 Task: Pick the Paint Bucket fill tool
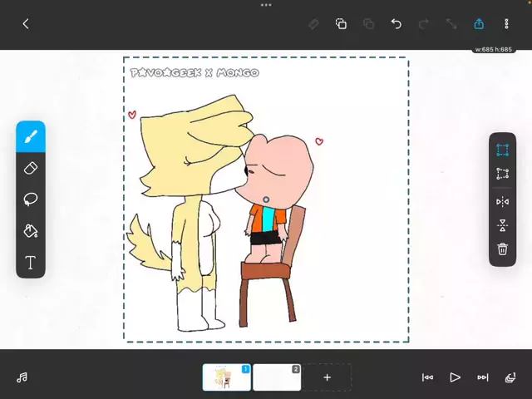[x=31, y=231]
